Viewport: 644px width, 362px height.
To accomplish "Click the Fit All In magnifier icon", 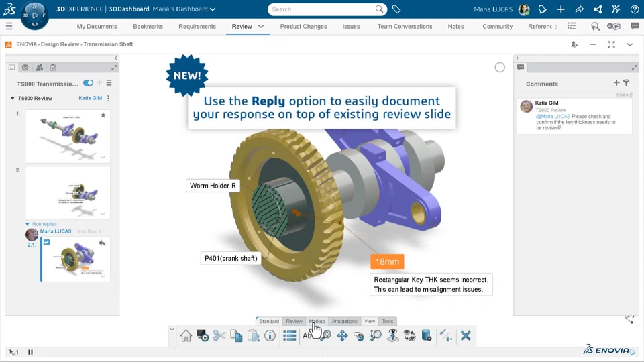I will tap(327, 336).
